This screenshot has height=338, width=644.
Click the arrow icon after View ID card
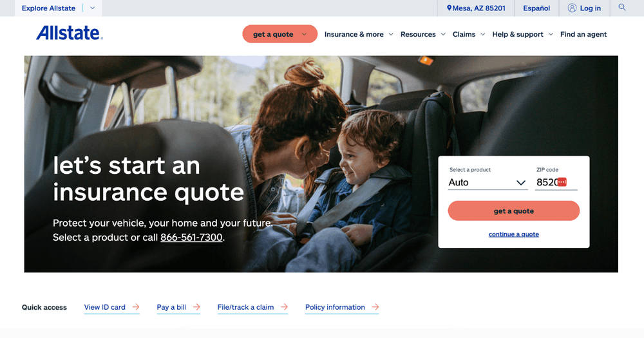tap(136, 307)
